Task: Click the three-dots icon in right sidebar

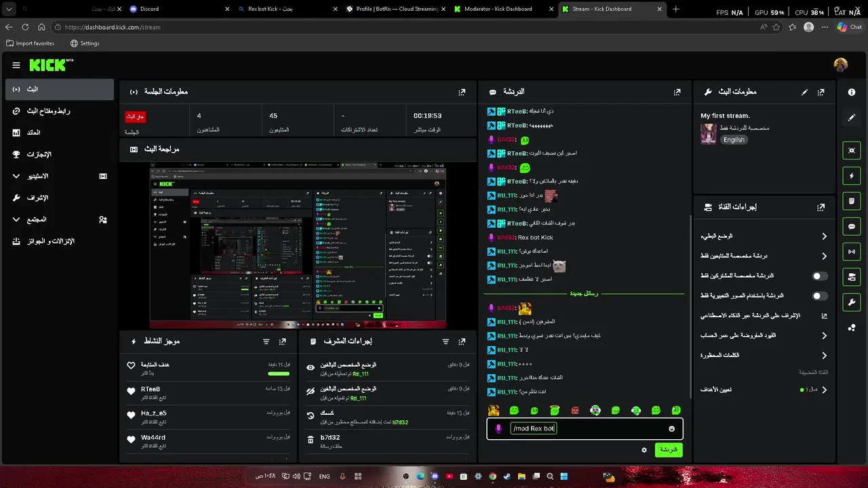Action: [852, 328]
